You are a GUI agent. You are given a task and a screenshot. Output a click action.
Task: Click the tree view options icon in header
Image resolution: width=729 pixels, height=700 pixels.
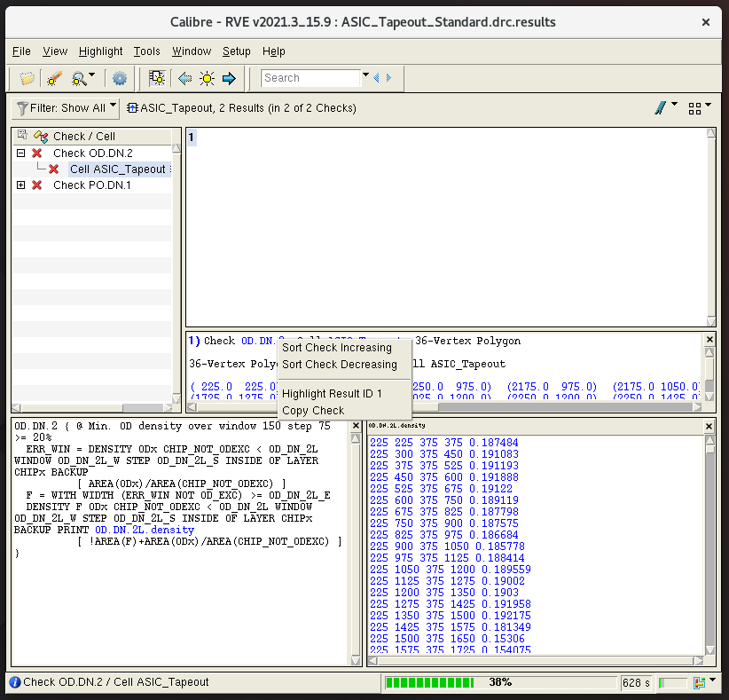[22, 135]
